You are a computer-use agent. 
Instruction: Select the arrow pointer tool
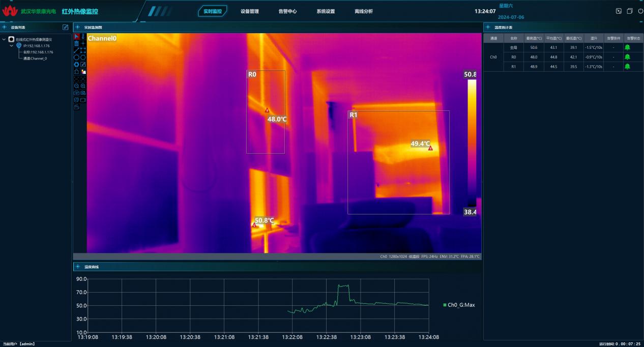tap(76, 37)
